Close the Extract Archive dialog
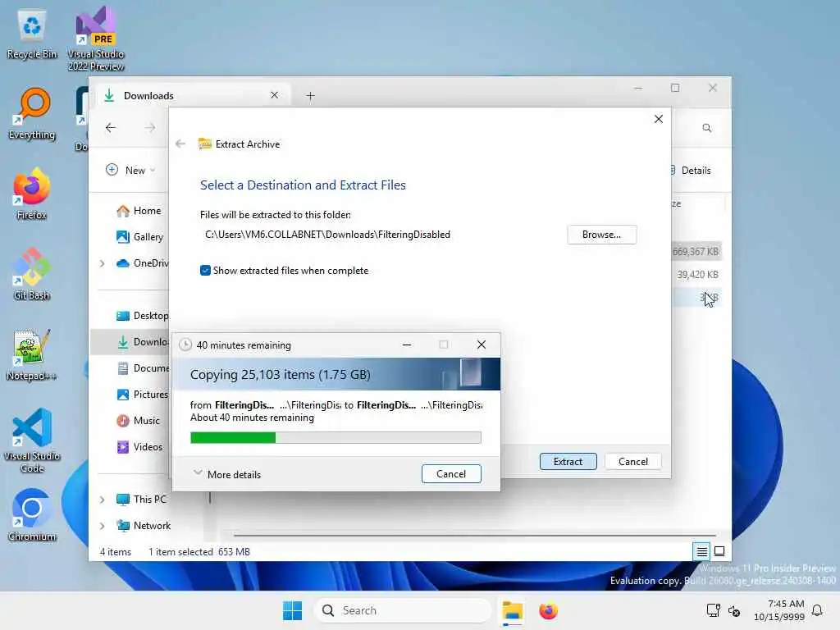 pos(659,119)
